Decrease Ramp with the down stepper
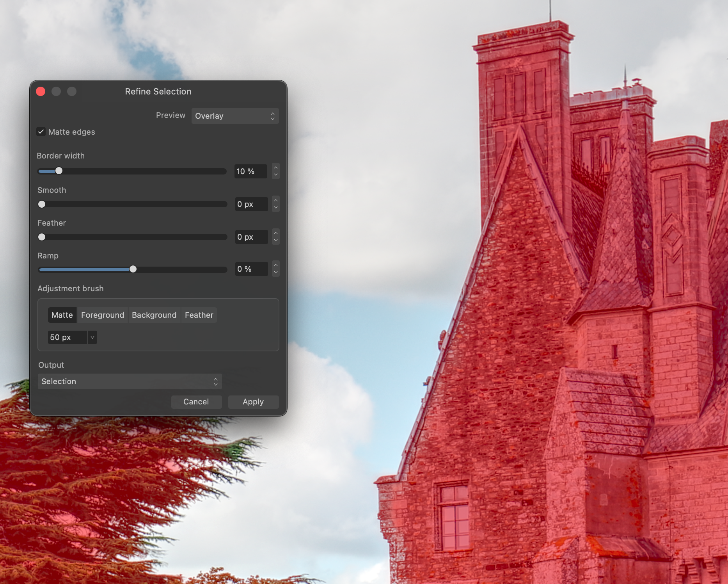728x584 pixels. pyautogui.click(x=276, y=272)
